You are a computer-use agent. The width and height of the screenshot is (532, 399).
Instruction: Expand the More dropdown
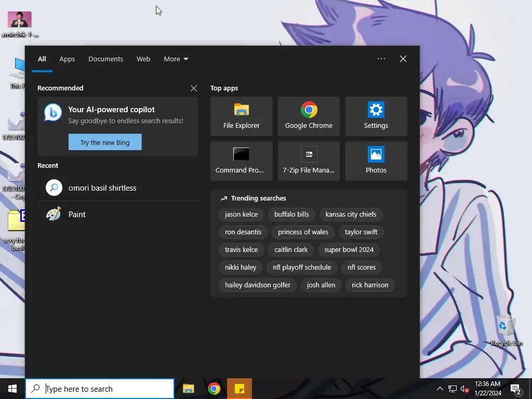[x=176, y=59]
